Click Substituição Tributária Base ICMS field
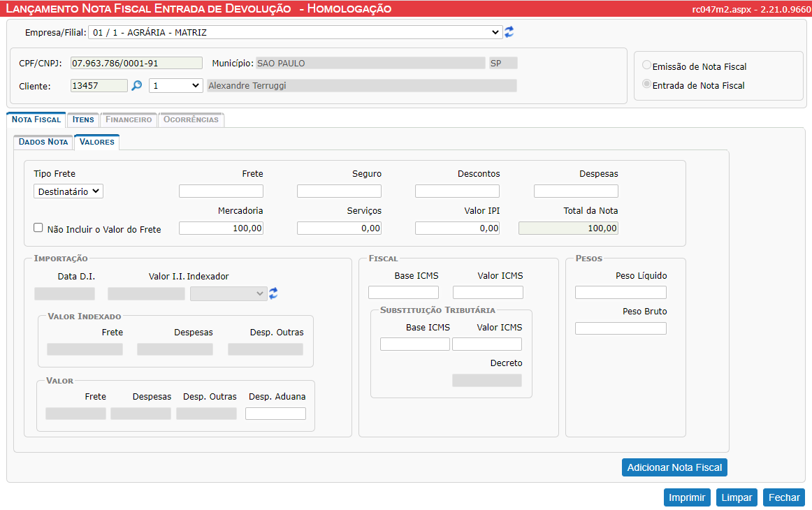The image size is (812, 510). click(415, 344)
